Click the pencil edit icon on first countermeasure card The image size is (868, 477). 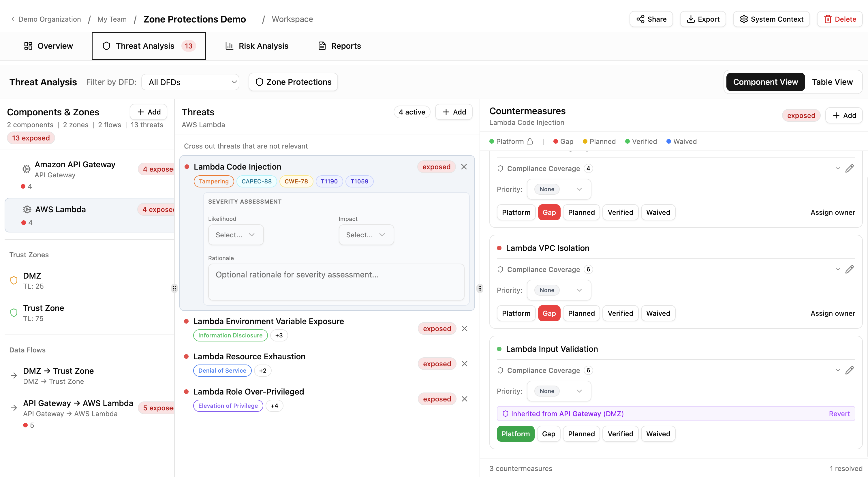[850, 168]
